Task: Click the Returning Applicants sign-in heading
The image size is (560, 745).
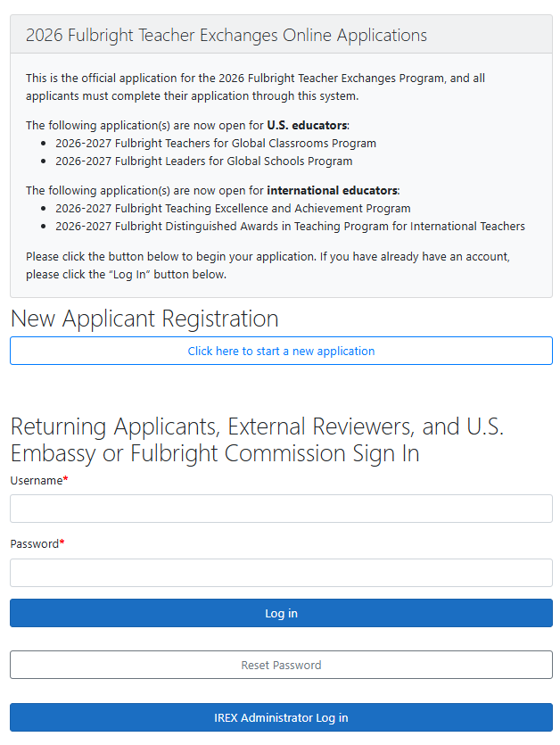Action: [x=257, y=439]
